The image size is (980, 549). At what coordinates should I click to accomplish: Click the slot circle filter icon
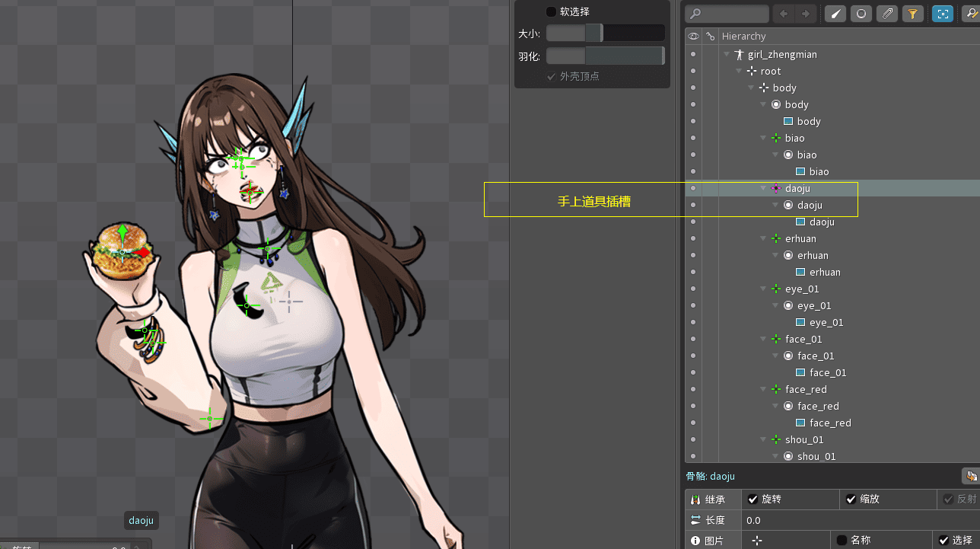click(x=861, y=14)
